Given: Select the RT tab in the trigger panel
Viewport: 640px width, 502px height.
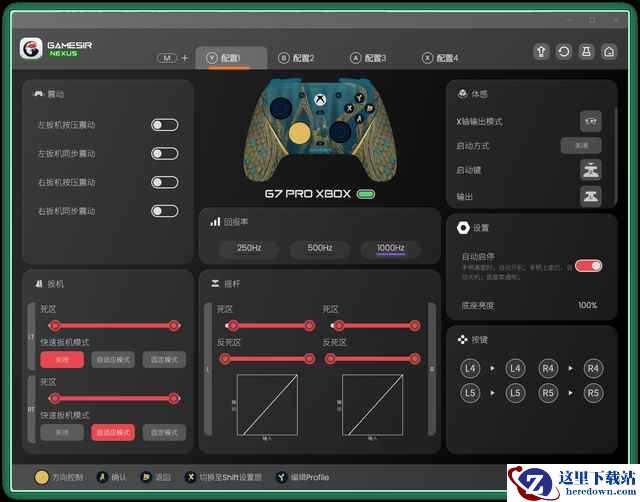Looking at the screenshot, I should [x=31, y=409].
